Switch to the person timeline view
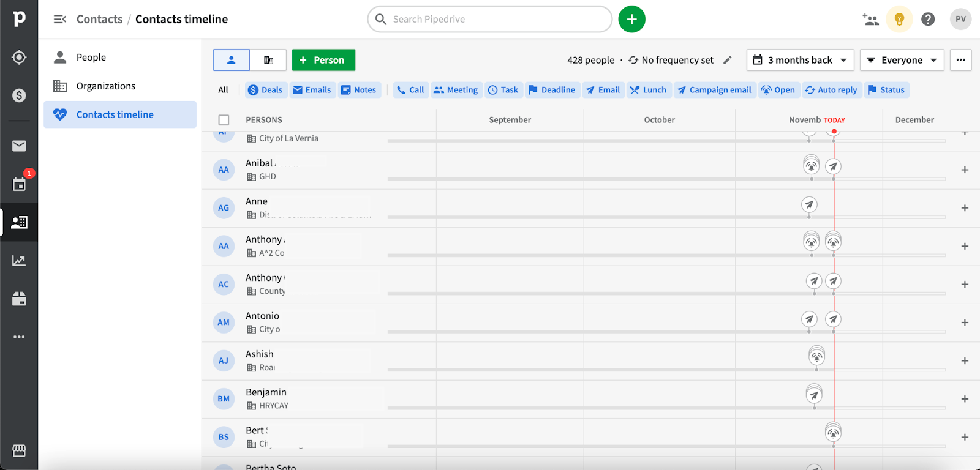This screenshot has width=980, height=470. 232,60
